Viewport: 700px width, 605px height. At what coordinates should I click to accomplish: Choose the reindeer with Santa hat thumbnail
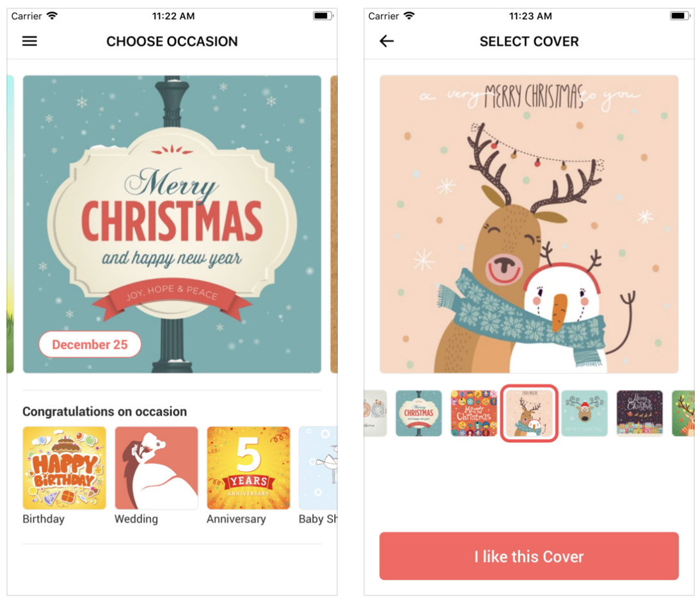coord(584,413)
